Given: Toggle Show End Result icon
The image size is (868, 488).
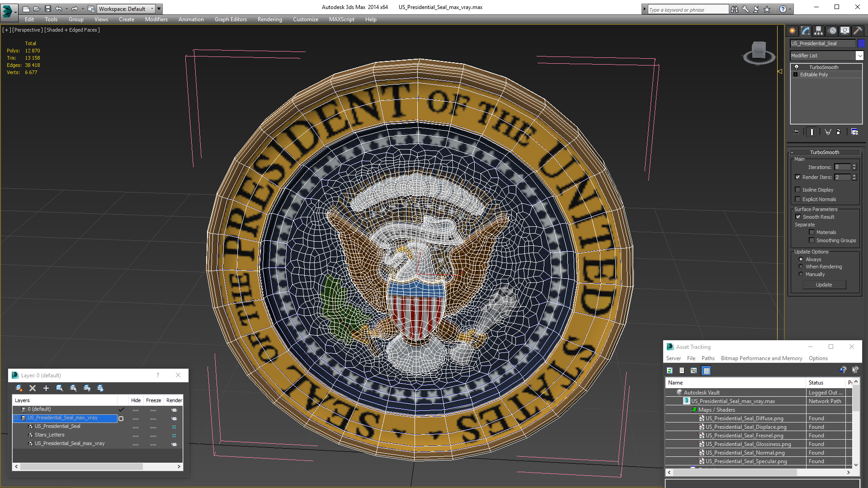Looking at the screenshot, I should click(x=812, y=132).
